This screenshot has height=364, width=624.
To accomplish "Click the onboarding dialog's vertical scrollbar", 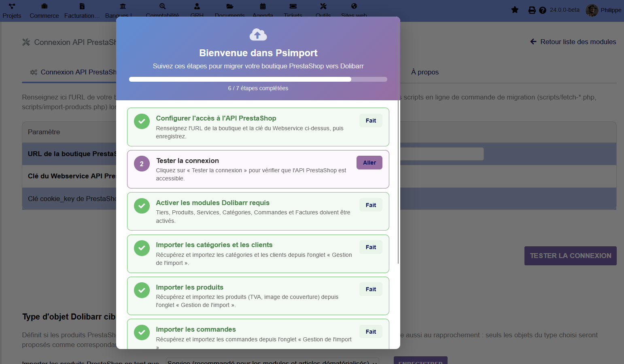I will coord(399,182).
